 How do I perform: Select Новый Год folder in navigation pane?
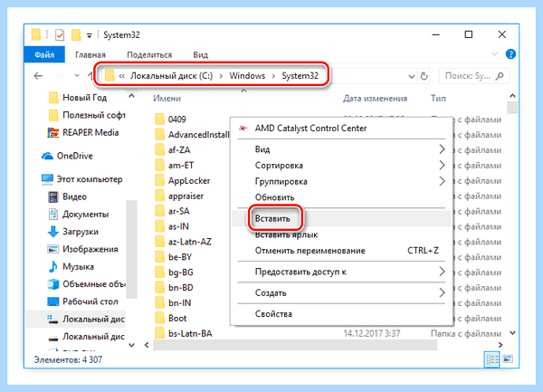[x=78, y=98]
